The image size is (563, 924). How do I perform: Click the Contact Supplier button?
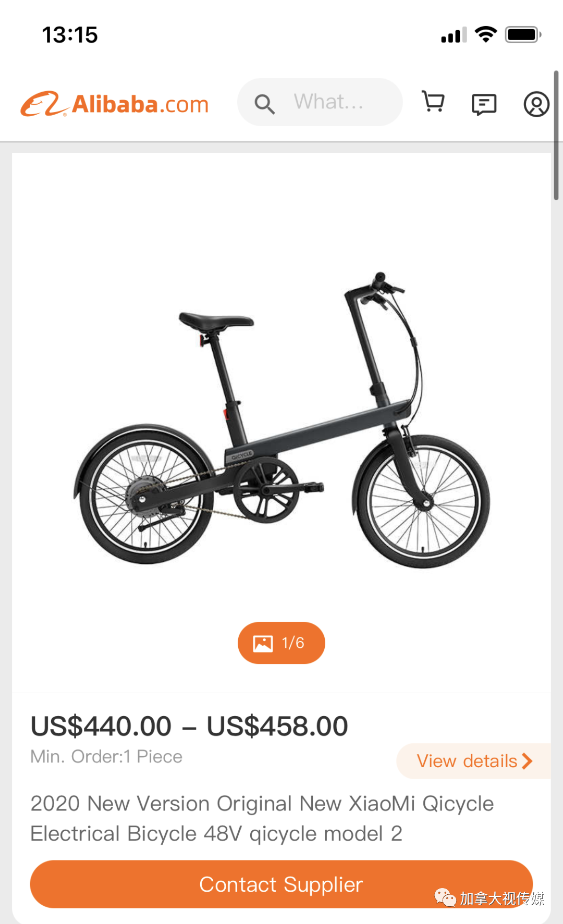point(281,884)
